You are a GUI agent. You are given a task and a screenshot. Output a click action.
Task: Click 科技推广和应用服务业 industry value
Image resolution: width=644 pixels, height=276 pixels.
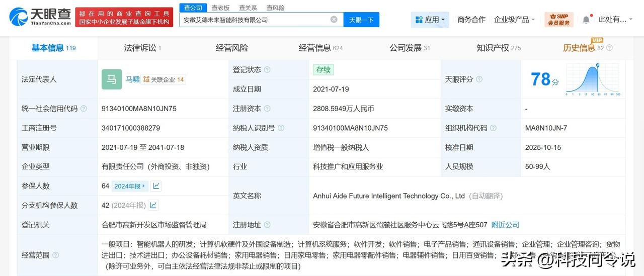coord(348,166)
